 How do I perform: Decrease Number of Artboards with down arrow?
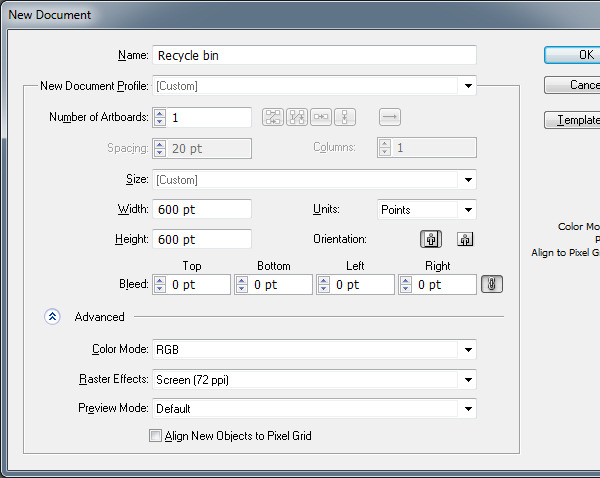coord(160,122)
